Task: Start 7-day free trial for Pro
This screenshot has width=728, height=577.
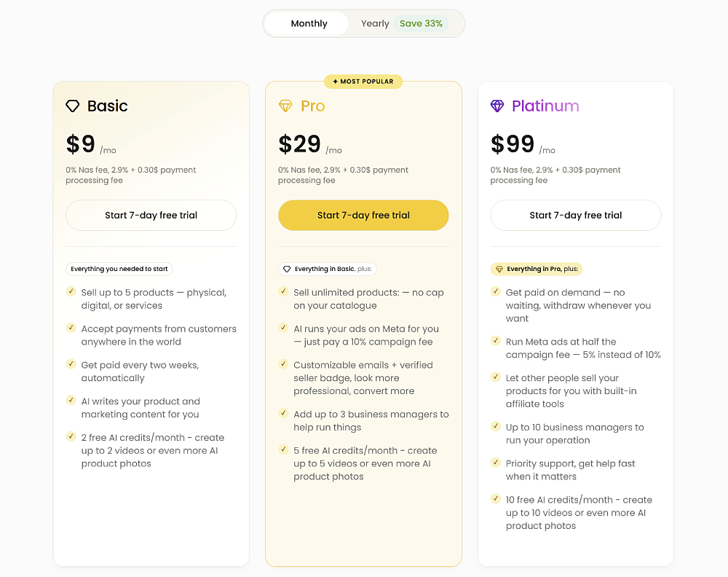Action: click(363, 215)
